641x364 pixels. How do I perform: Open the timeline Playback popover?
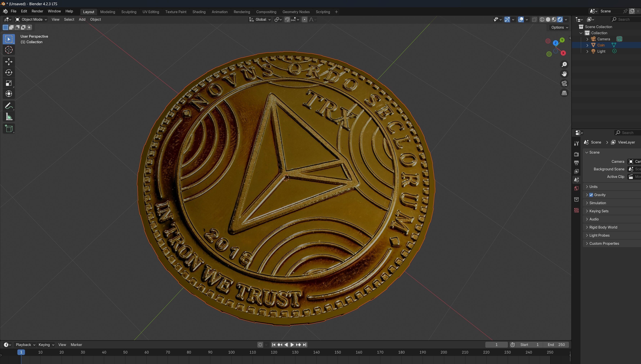tap(25, 345)
